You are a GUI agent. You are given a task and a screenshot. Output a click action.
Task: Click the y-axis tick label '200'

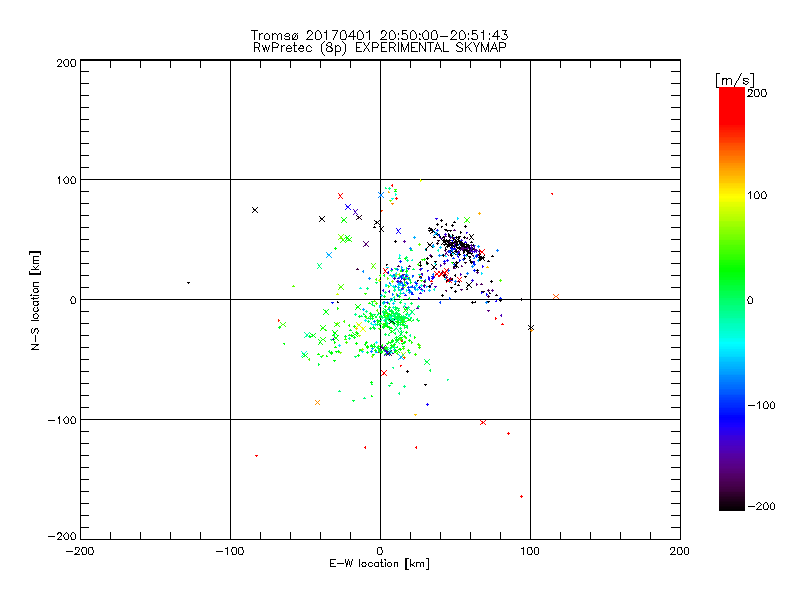tap(66, 63)
